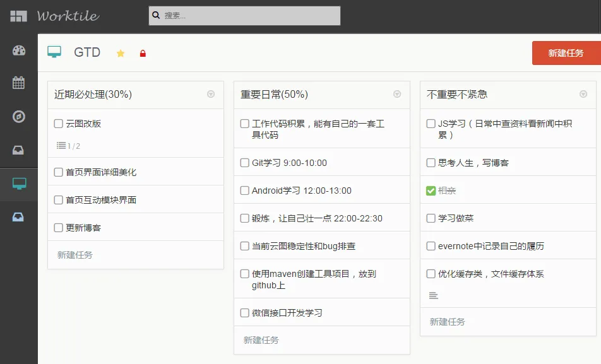The width and height of the screenshot is (601, 364).
Task: Open the 首页界面详细美化 task text
Action: 101,172
